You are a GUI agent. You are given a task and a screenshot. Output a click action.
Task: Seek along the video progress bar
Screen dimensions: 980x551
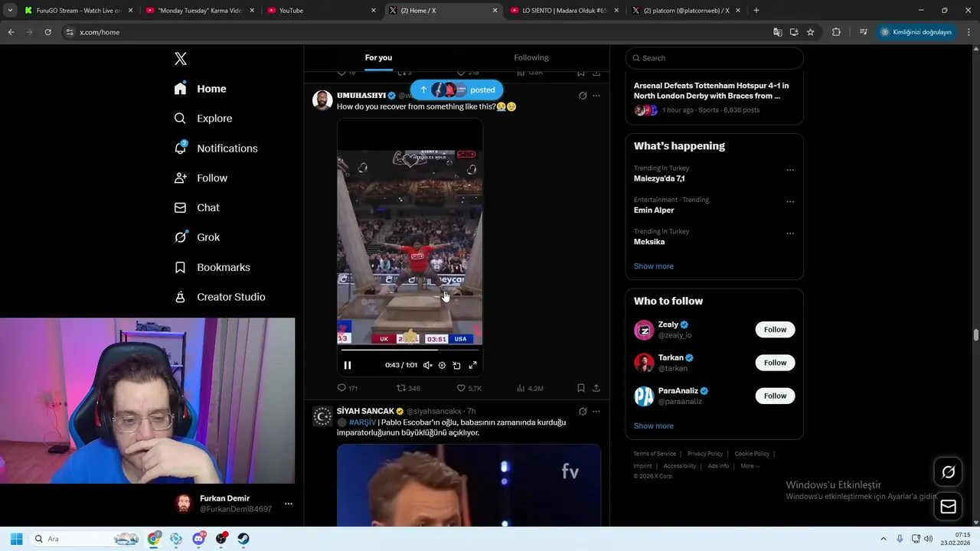click(x=410, y=350)
